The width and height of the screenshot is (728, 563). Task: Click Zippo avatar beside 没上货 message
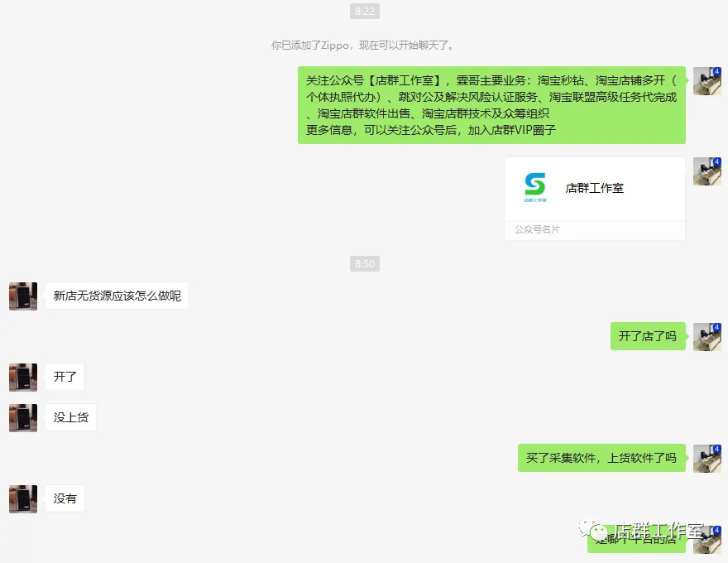(x=23, y=417)
